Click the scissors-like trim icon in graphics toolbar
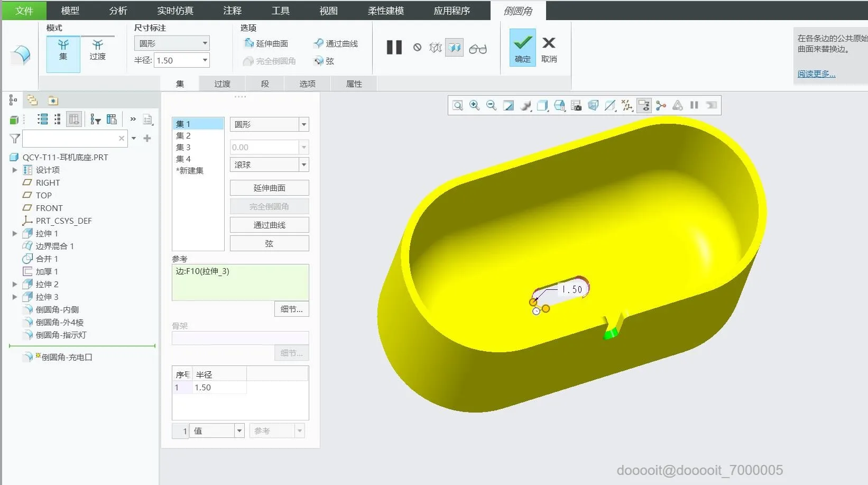 [x=661, y=105]
